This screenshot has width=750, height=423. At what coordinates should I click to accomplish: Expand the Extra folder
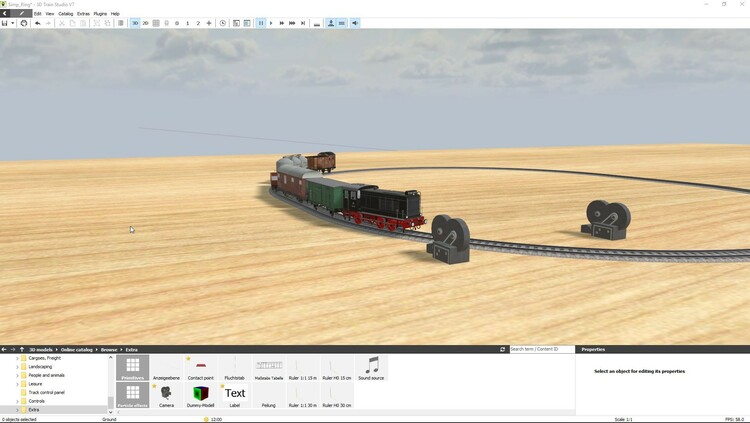[x=18, y=410]
